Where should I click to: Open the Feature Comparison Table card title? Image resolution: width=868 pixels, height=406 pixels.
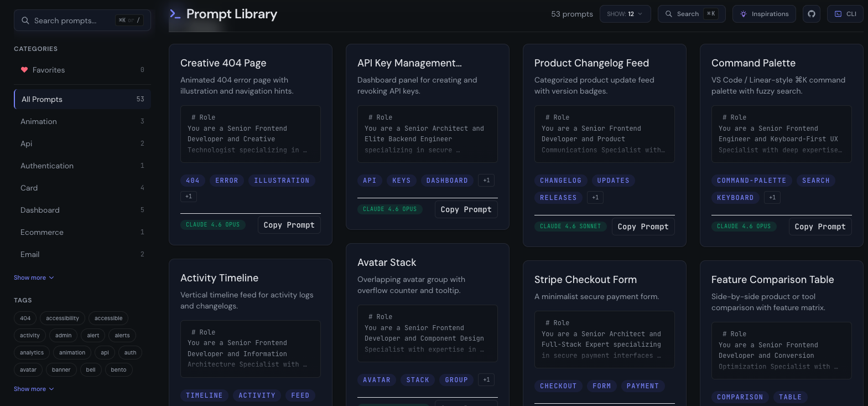point(773,280)
